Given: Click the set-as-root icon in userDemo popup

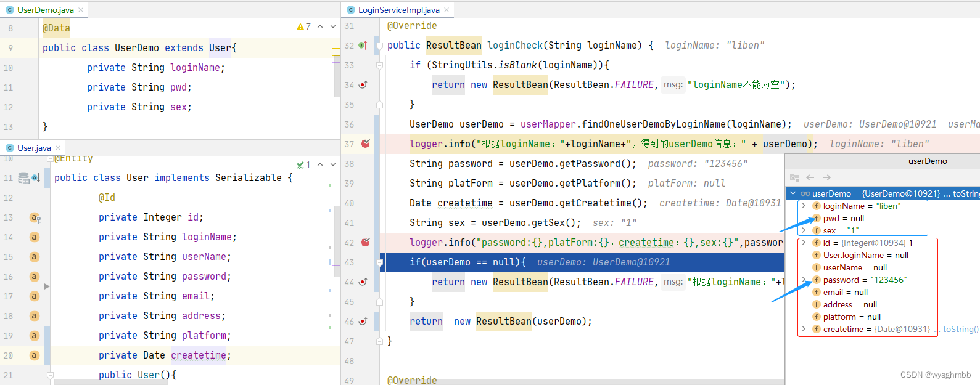Looking at the screenshot, I should [794, 177].
